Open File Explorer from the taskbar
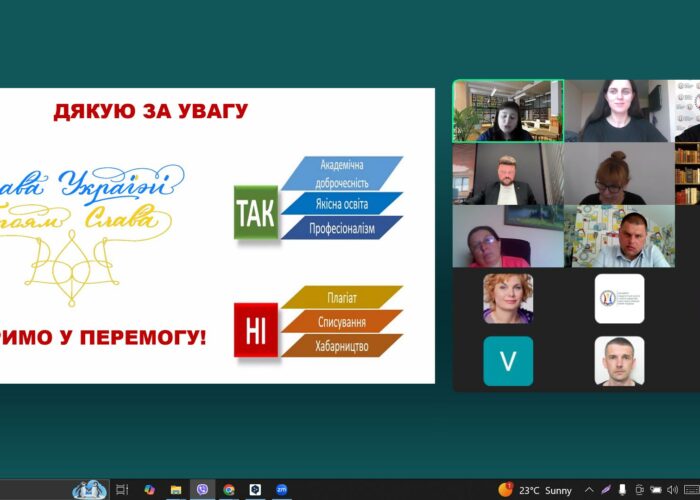The width and height of the screenshot is (700, 500). 176,490
